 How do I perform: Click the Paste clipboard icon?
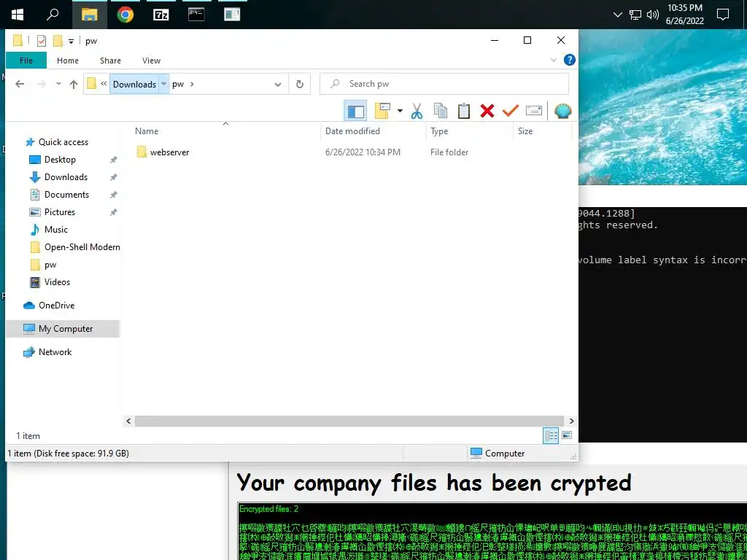point(463,111)
